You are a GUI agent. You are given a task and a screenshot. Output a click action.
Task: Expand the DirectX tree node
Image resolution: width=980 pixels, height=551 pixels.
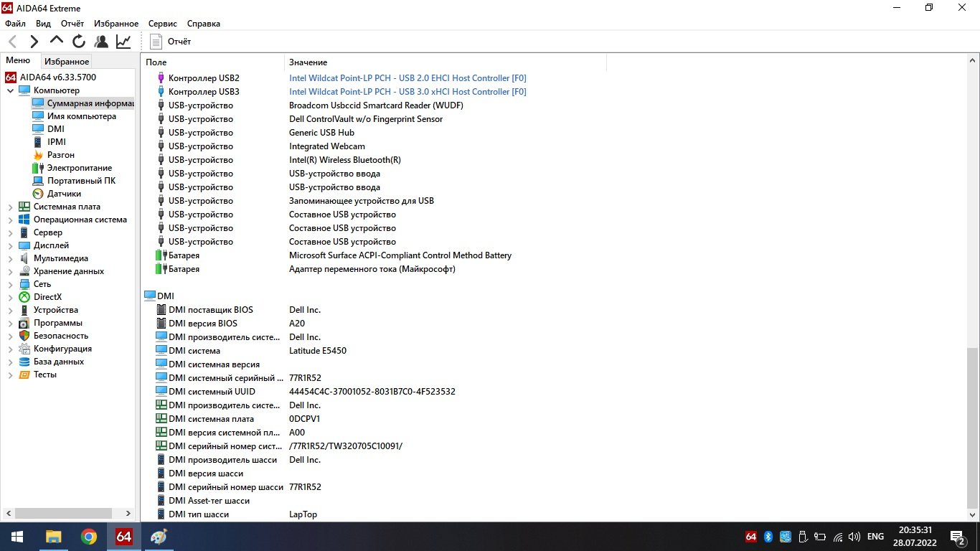[10, 297]
